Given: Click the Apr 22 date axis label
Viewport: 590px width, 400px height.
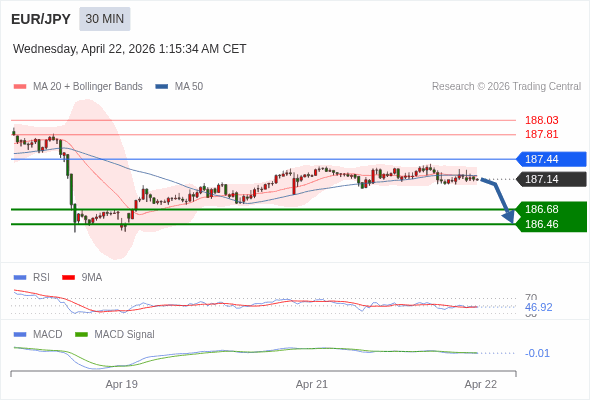Looking at the screenshot, I should (x=481, y=384).
